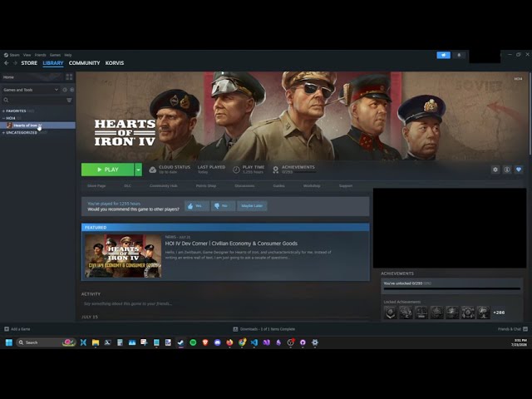Click the Achievements trophy icon in header
532x399 pixels.
[276, 170]
